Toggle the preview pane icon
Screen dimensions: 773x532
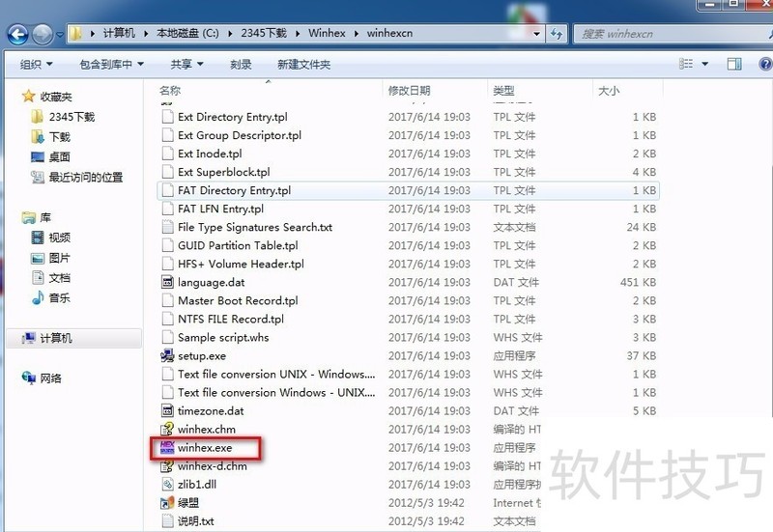click(x=734, y=64)
